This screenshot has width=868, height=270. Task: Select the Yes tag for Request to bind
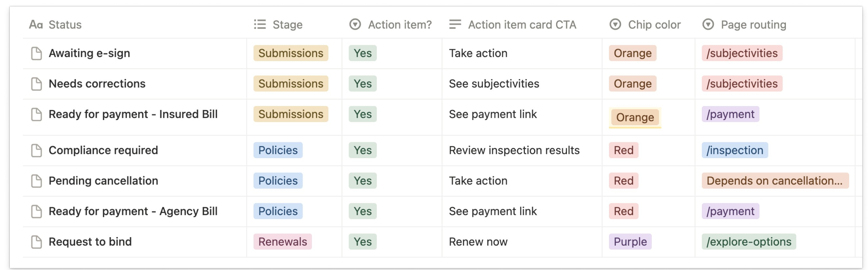(363, 242)
